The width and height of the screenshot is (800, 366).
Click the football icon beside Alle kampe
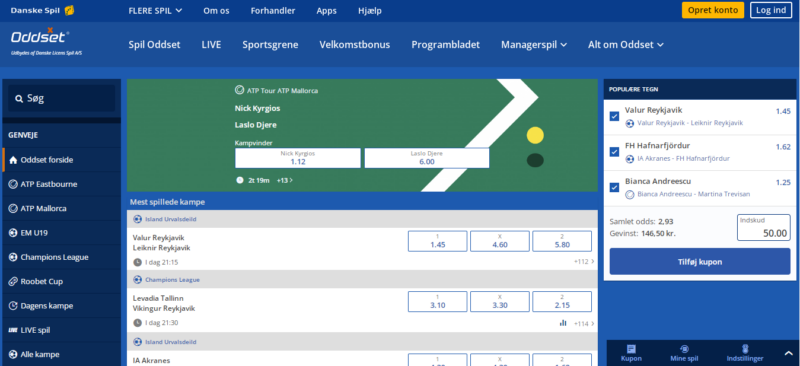[x=13, y=354]
